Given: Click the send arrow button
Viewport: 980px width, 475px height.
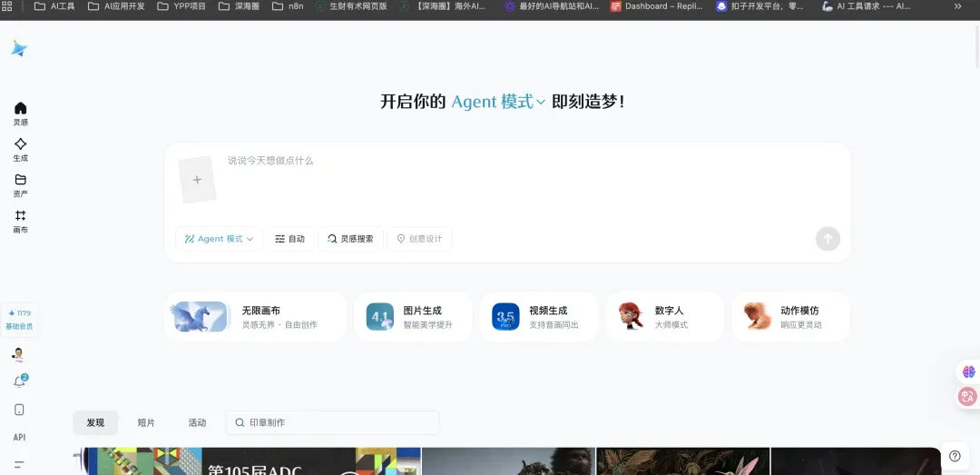Looking at the screenshot, I should (828, 239).
